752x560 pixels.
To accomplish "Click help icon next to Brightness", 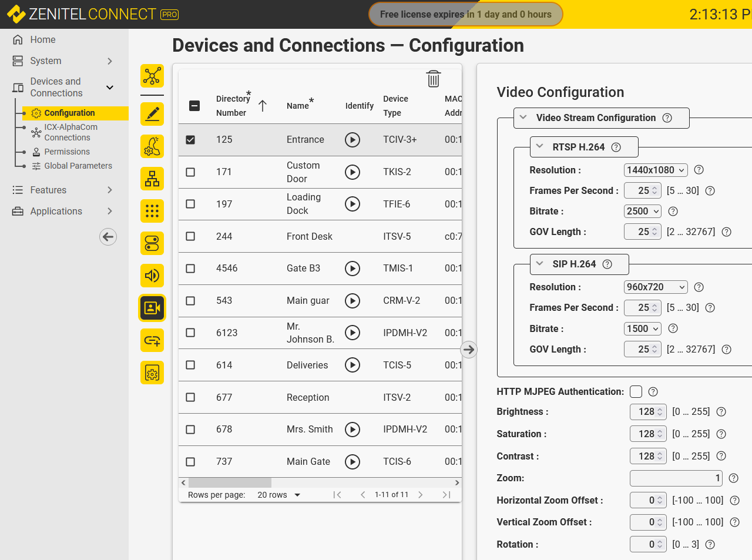I will (x=721, y=412).
